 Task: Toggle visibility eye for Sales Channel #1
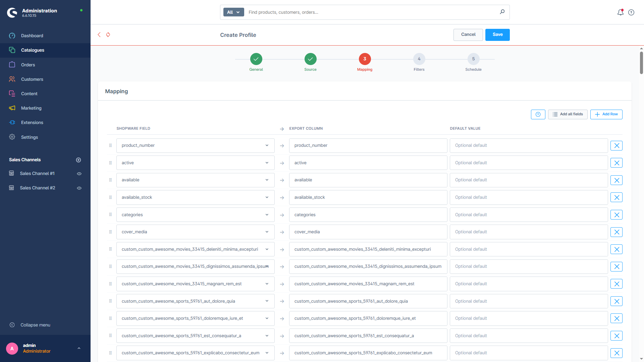79,174
